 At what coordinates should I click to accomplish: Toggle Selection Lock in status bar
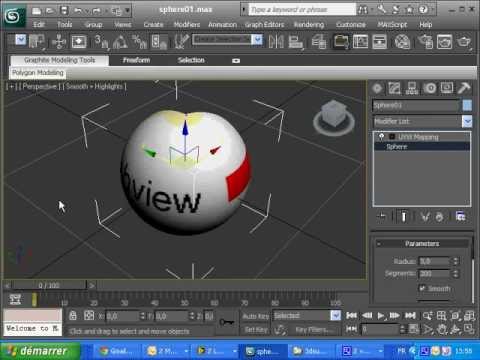[73, 315]
